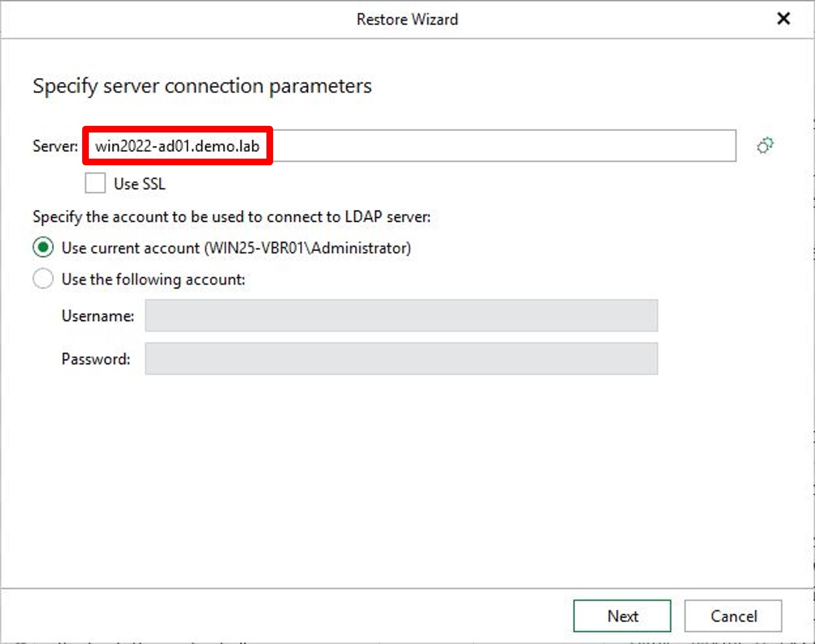Close the Restore Wizard dialog
Image resolution: width=815 pixels, height=644 pixels.
783,19
